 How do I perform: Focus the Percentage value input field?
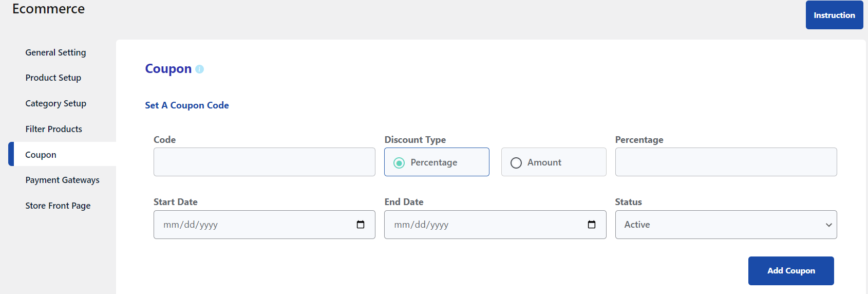726,162
